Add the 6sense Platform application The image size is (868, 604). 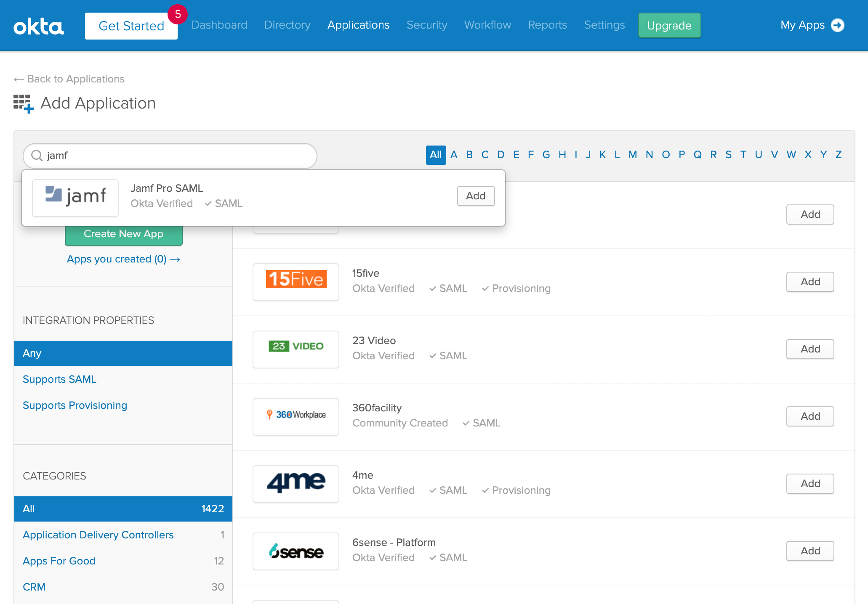click(810, 551)
